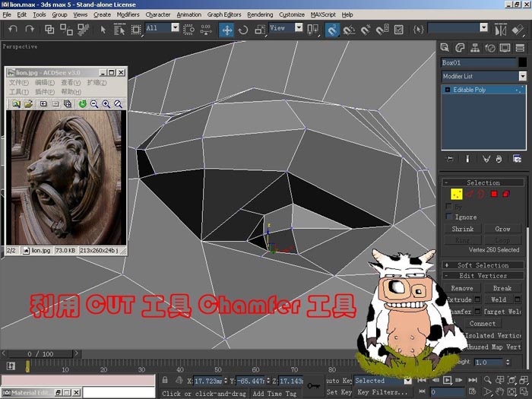The width and height of the screenshot is (532, 399).
Task: Expand the Soft Selection rollout
Action: [483, 265]
